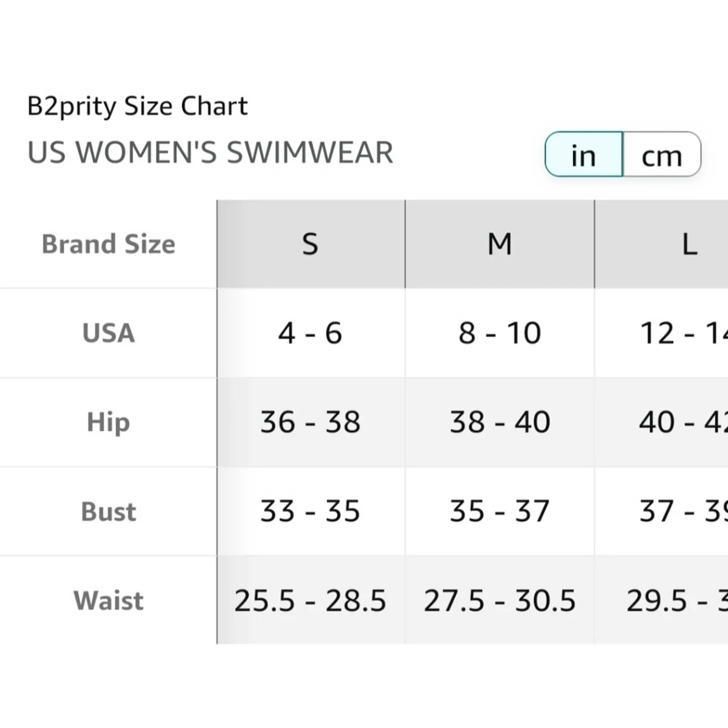The image size is (728, 728).
Task: Switch measurements to inches
Action: (x=584, y=155)
